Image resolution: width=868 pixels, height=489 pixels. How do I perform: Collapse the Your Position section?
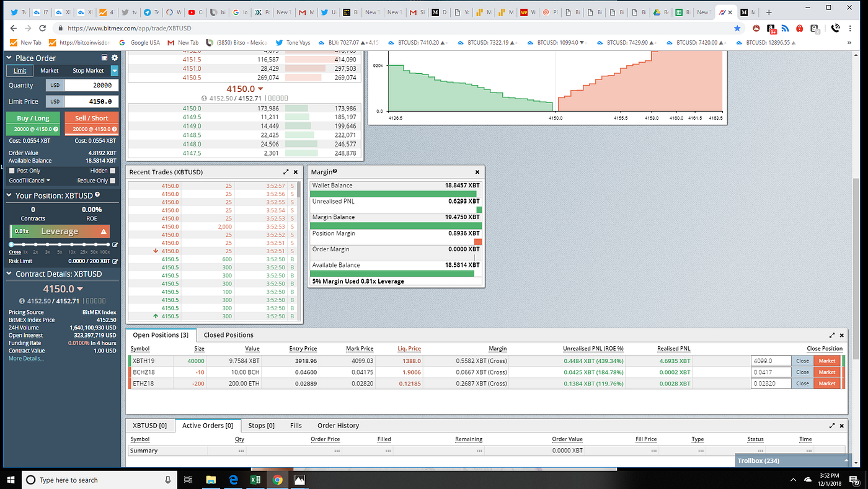pos(10,195)
